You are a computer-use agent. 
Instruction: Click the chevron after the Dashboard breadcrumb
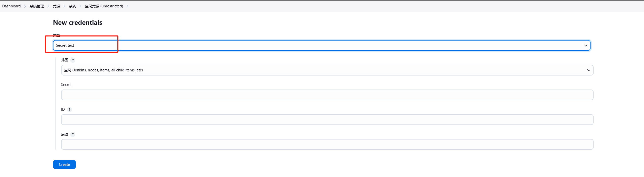(x=25, y=6)
